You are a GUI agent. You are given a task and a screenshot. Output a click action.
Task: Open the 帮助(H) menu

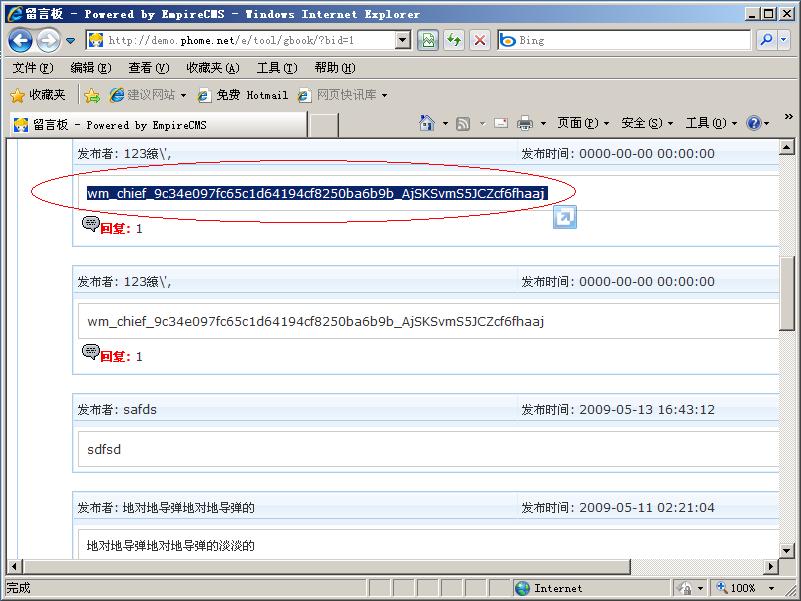pos(335,68)
